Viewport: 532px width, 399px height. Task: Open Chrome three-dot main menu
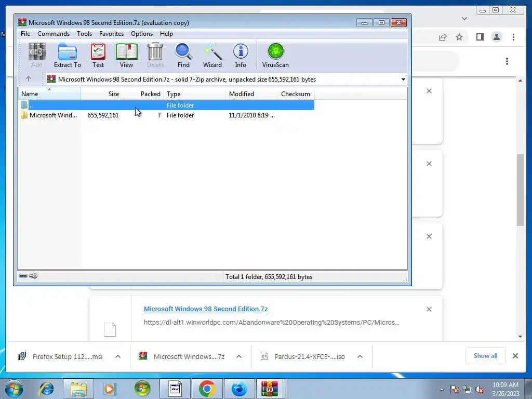pyautogui.click(x=513, y=37)
